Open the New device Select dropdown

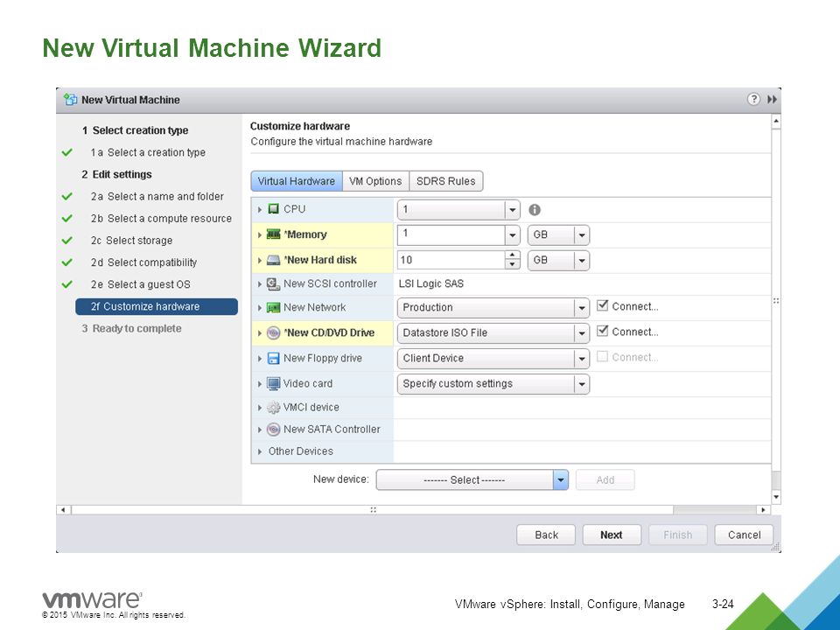(x=472, y=480)
